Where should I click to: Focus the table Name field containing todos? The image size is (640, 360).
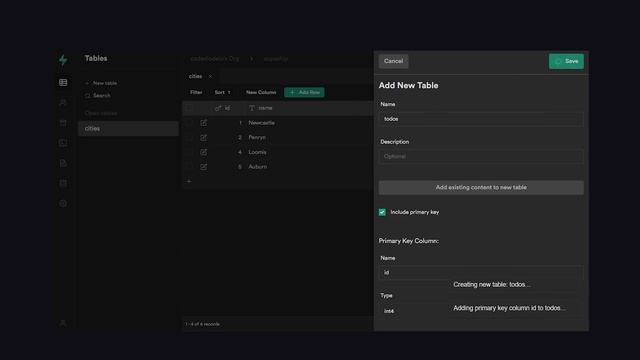(x=481, y=119)
